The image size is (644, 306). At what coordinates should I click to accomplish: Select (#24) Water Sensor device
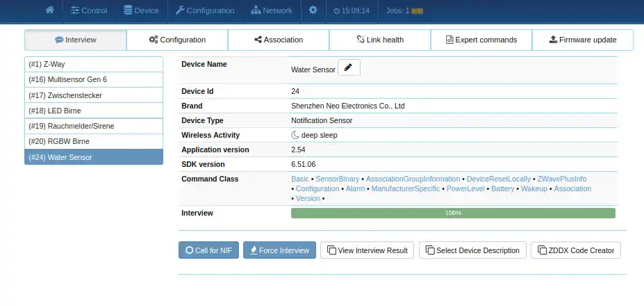point(94,156)
